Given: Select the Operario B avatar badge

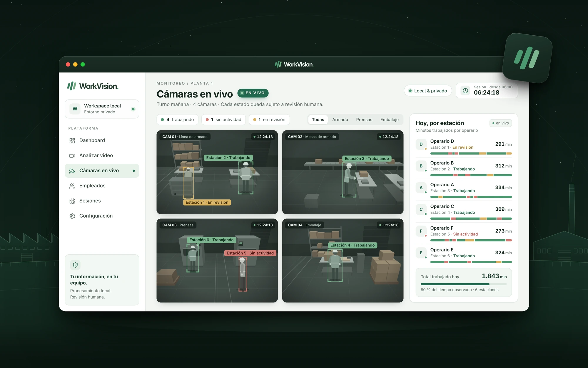Looking at the screenshot, I should pos(421,166).
